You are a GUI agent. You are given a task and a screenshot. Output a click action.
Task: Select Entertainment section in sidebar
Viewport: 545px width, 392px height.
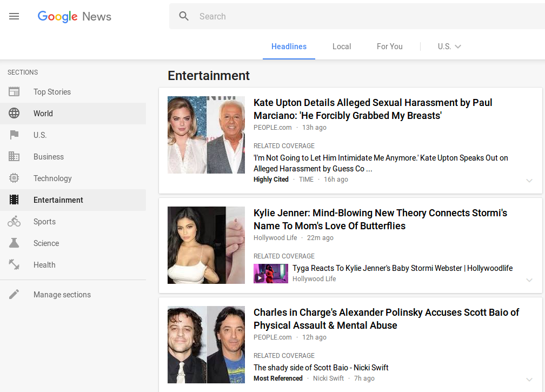point(73,200)
